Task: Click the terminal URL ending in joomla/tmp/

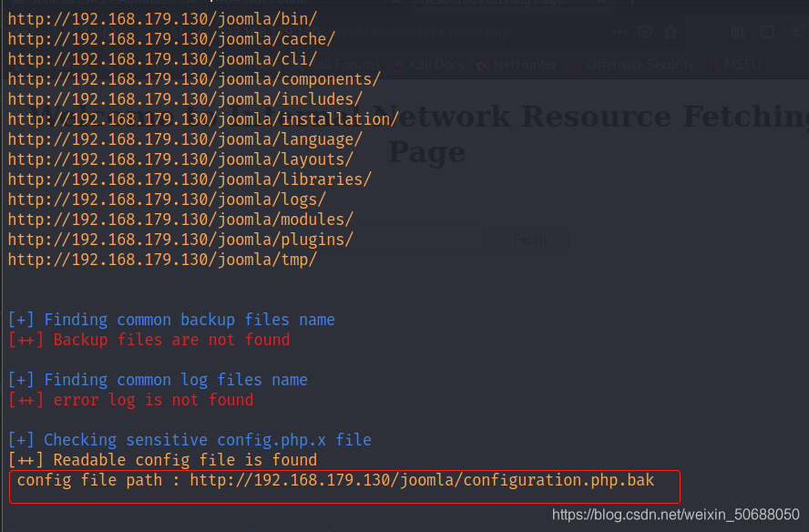Action: [162, 261]
